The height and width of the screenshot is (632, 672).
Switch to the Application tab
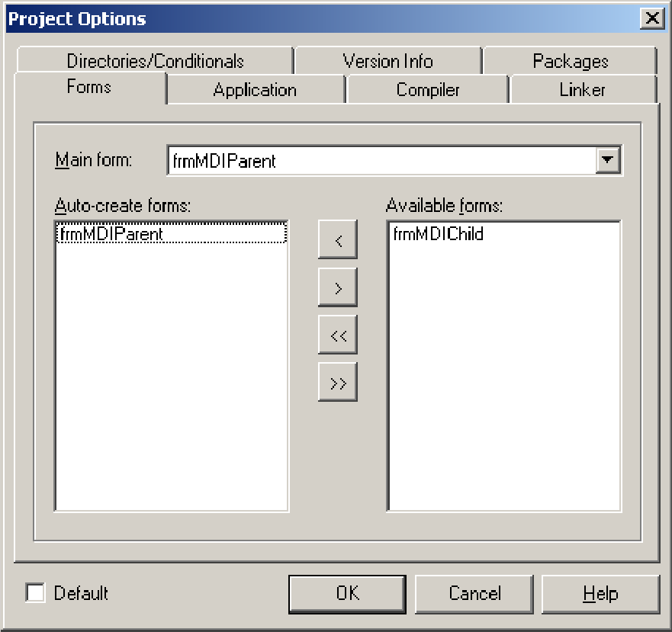point(256,89)
